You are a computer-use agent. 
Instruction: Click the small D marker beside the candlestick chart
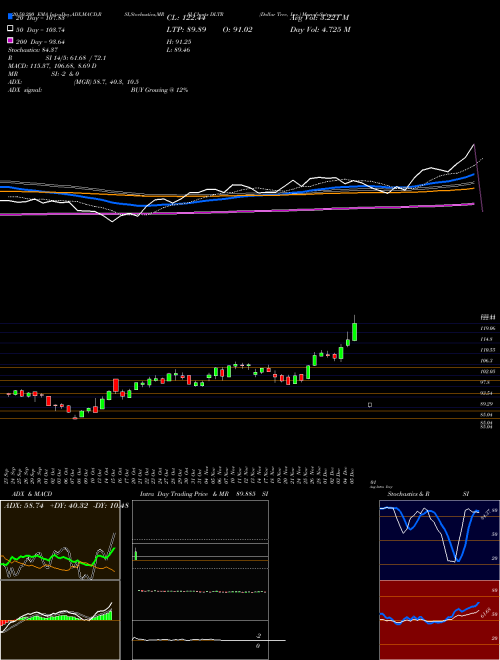pos(370,405)
